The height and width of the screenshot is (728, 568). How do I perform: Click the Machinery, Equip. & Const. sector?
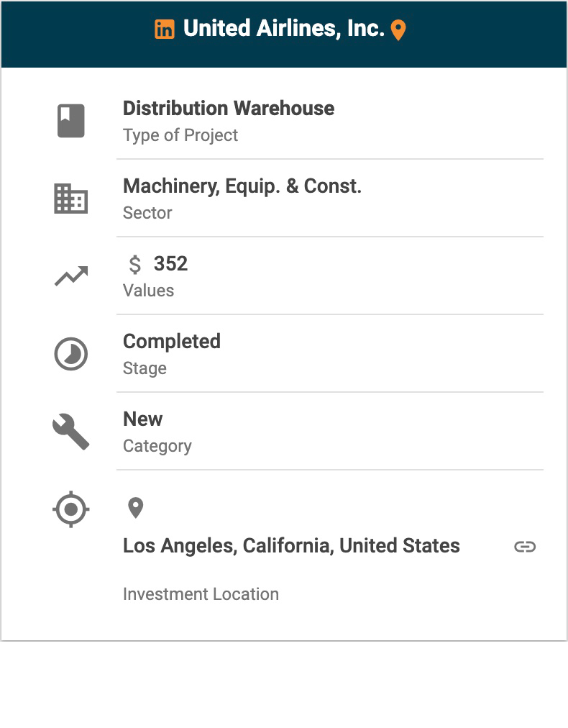coord(242,186)
